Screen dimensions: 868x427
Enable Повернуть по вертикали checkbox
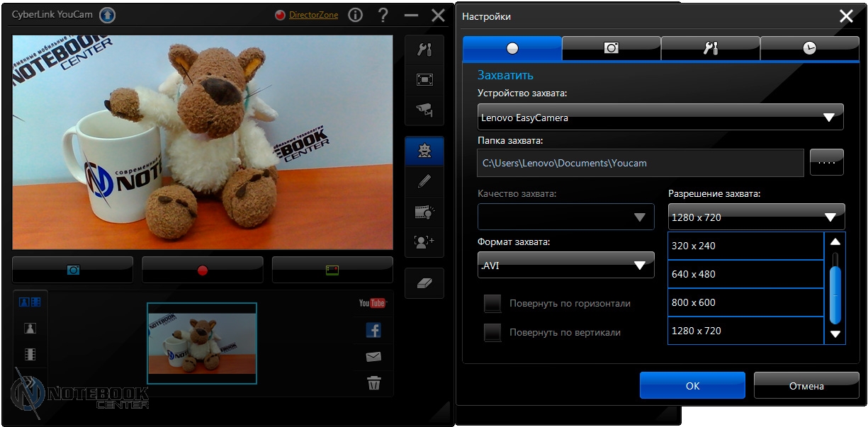492,332
